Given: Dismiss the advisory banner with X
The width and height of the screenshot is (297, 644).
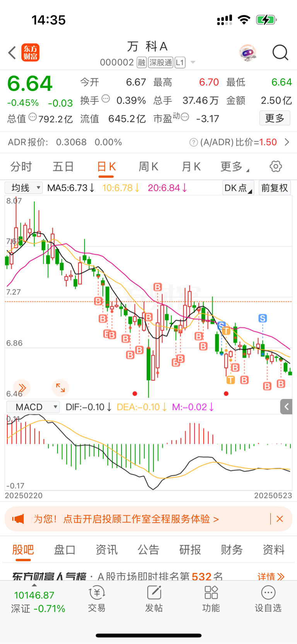Looking at the screenshot, I should click(280, 519).
